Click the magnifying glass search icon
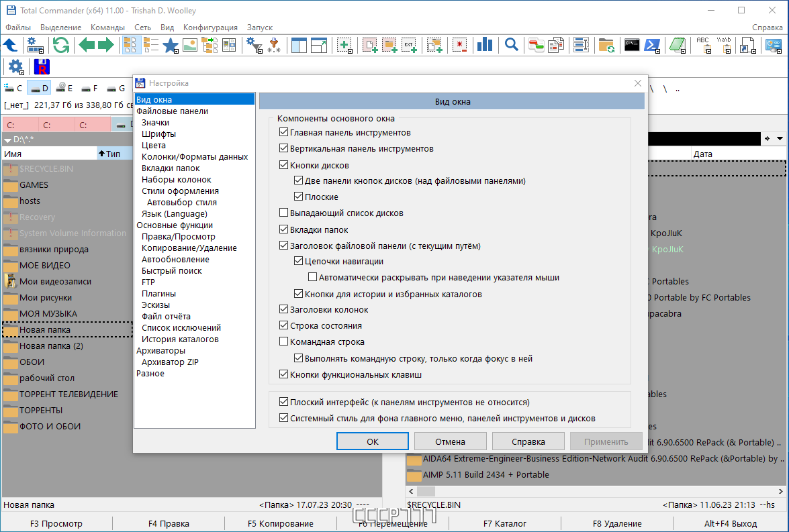Screen dimensions: 789x532 [x=511, y=45]
